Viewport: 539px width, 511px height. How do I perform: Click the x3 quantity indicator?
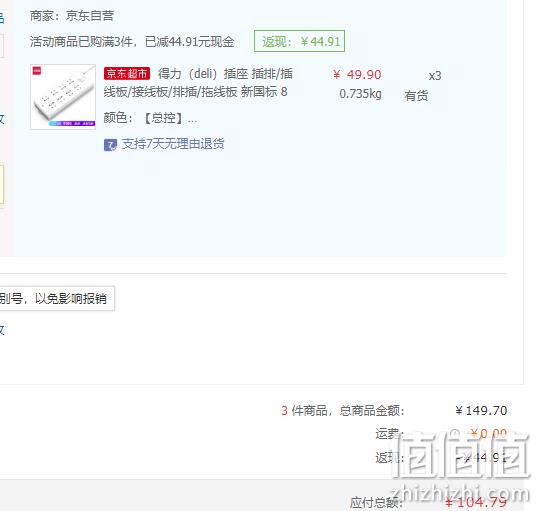tap(434, 76)
